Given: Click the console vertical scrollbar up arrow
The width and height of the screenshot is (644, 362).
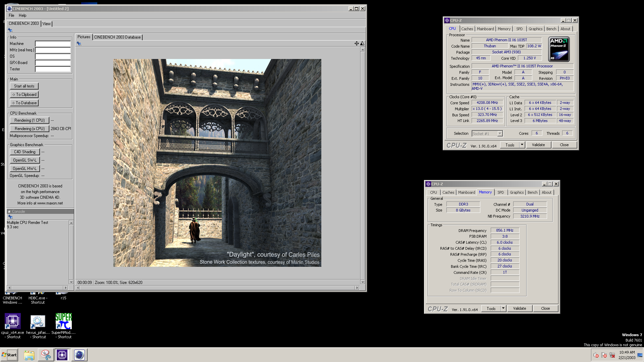Looking at the screenshot, I should [x=71, y=223].
